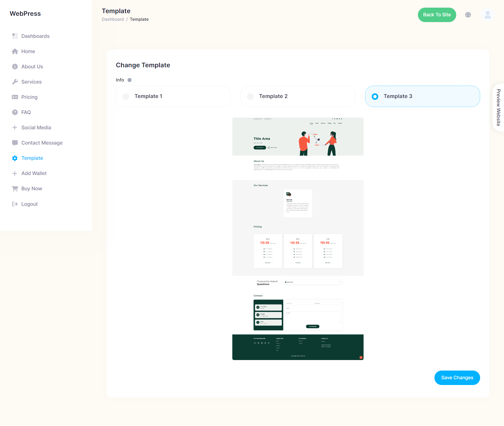Click the Template breadcrumb text
Screen dimensions: 504x426
coord(139,19)
